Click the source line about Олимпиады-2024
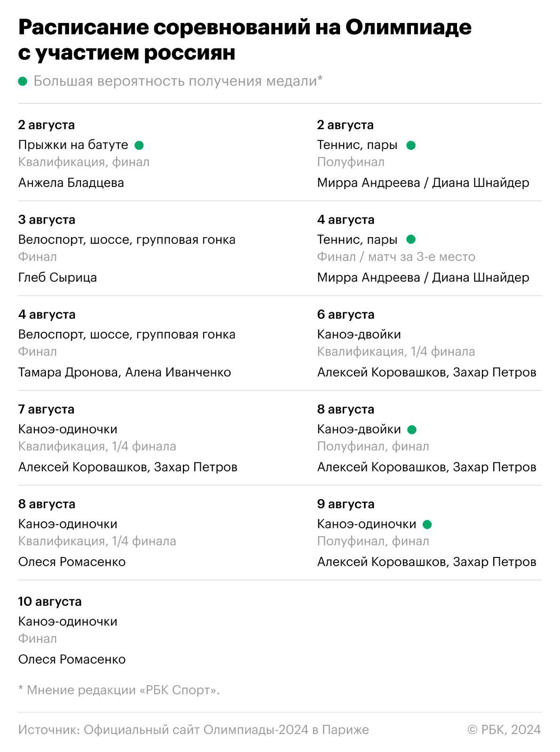560x752 pixels. pos(193,730)
